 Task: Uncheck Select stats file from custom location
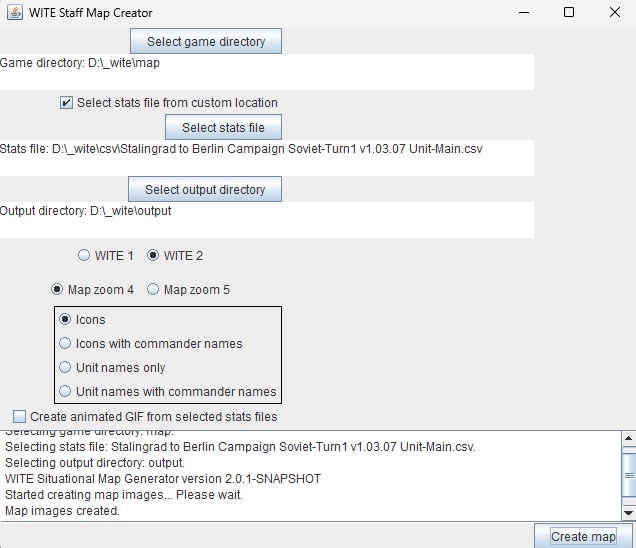tap(67, 103)
